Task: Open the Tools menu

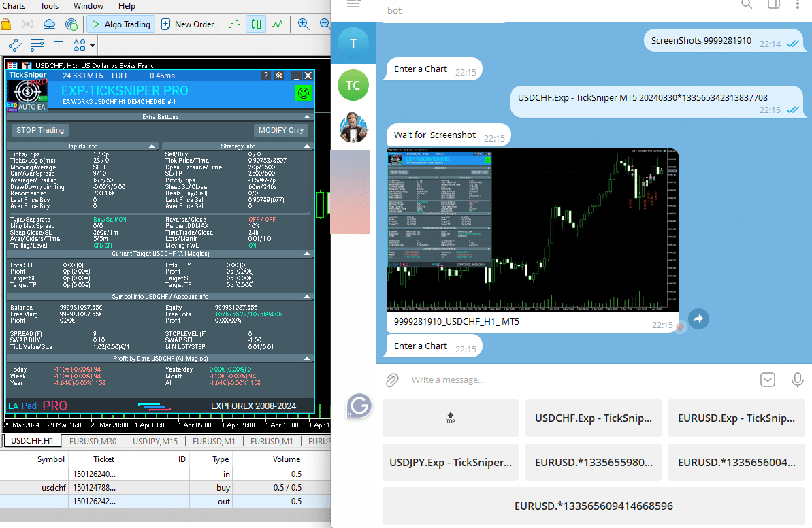Action: (x=49, y=6)
